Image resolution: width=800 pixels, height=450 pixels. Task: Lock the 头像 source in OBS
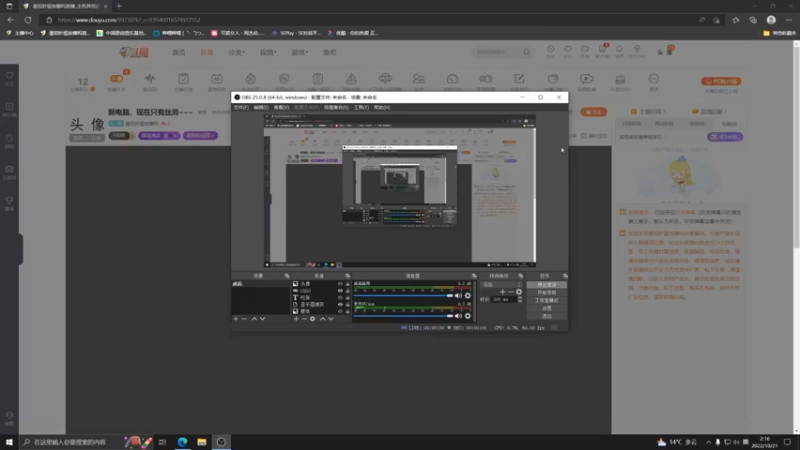click(347, 284)
